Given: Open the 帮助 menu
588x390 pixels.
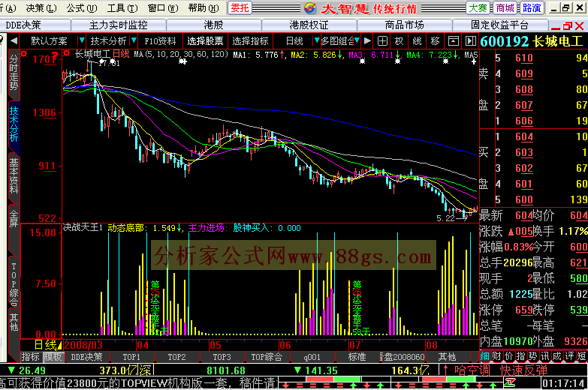Looking at the screenshot, I should pyautogui.click(x=204, y=7).
